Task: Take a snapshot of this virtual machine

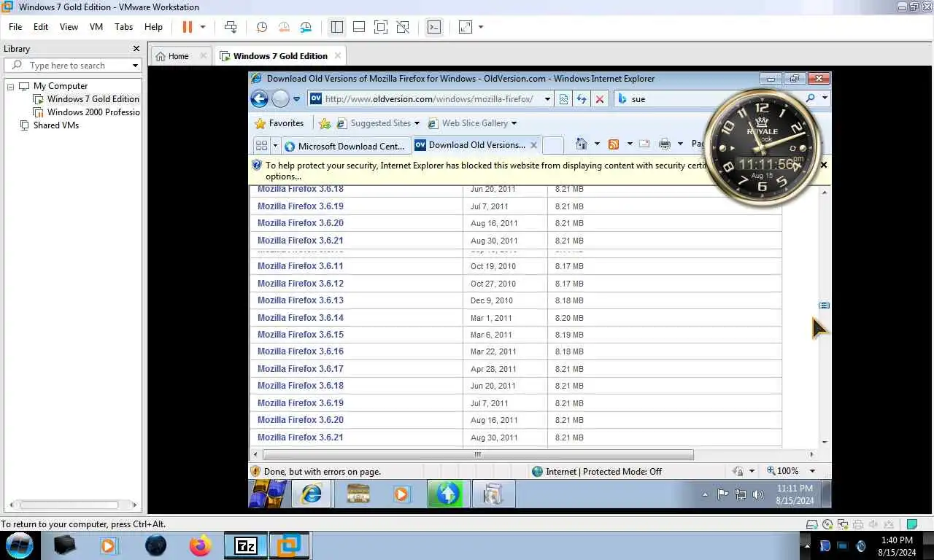Action: 261,27
